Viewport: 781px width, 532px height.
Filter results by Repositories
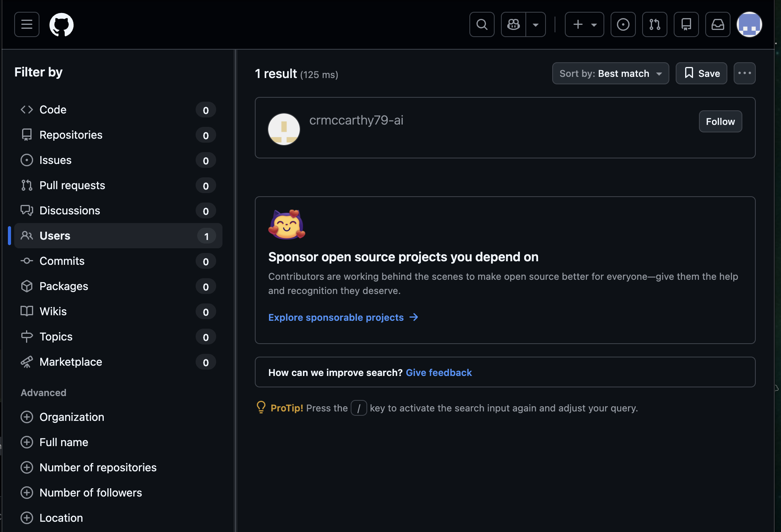(118, 135)
